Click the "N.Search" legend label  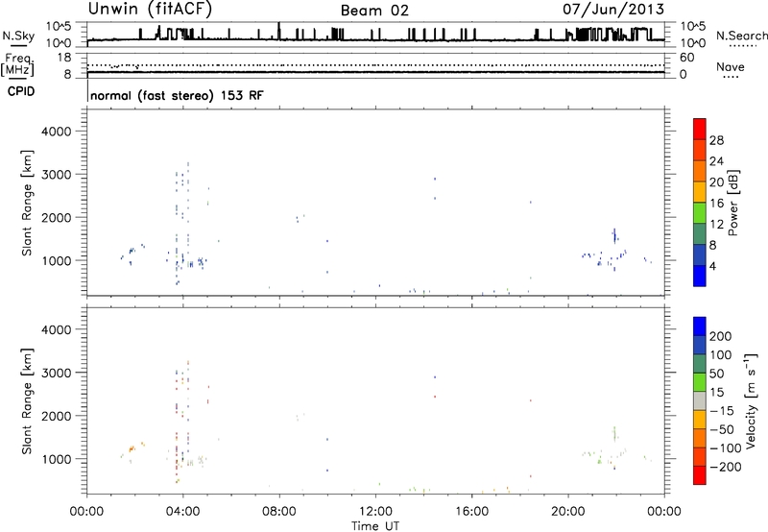pyautogui.click(x=741, y=36)
